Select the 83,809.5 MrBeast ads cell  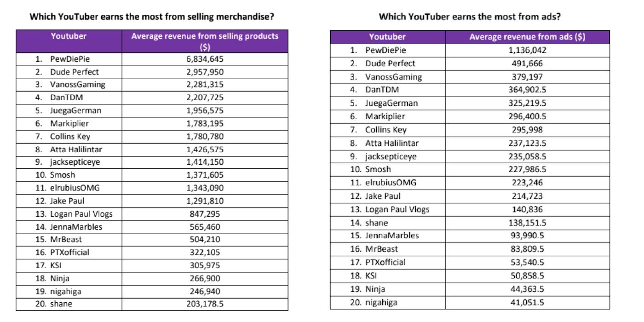pyautogui.click(x=527, y=249)
